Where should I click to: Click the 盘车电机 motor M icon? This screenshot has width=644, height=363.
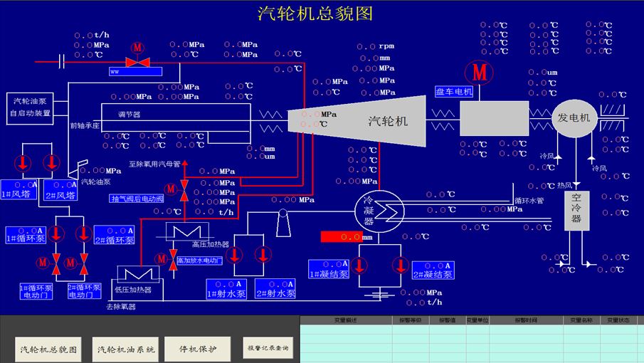[480, 73]
